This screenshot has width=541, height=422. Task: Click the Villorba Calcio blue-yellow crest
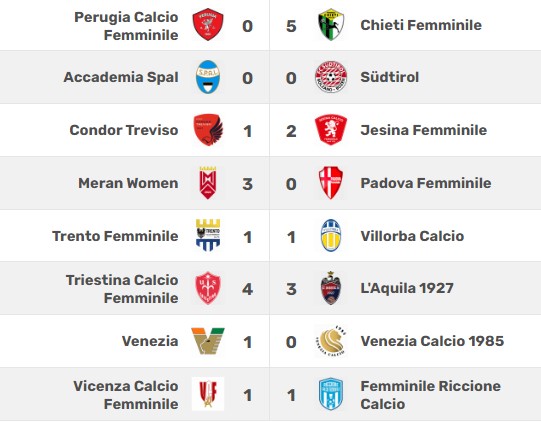point(331,235)
